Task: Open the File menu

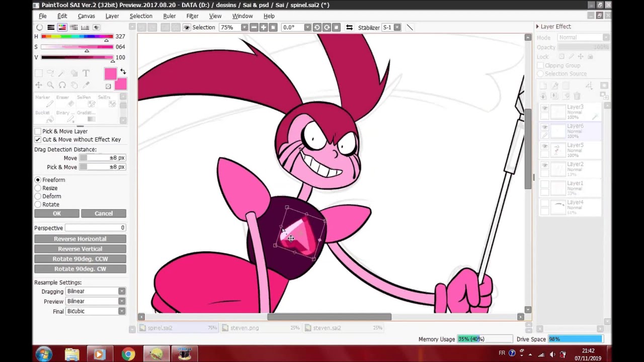Action: click(43, 16)
